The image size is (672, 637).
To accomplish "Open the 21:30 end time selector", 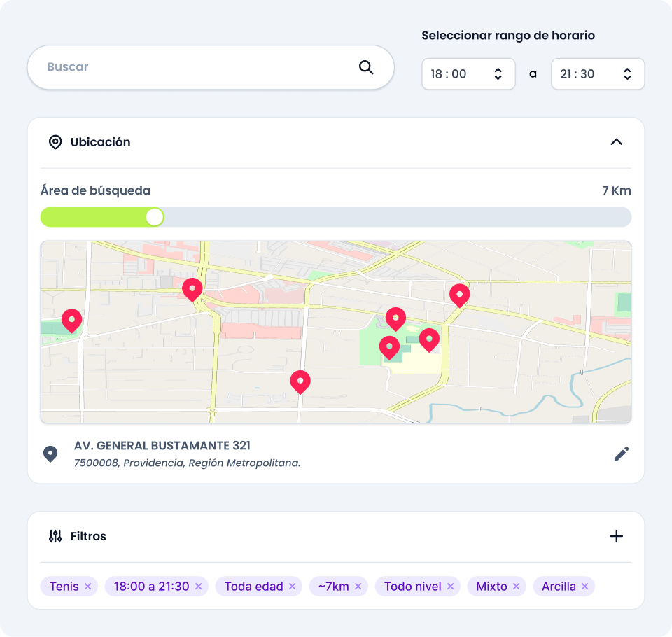I will tap(597, 74).
